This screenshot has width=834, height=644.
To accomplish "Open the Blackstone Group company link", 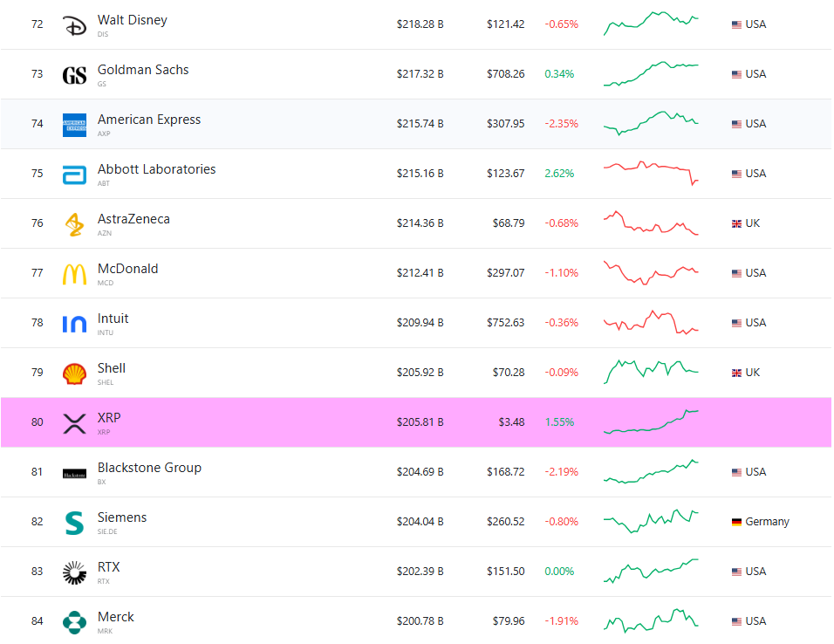I will click(x=149, y=468).
